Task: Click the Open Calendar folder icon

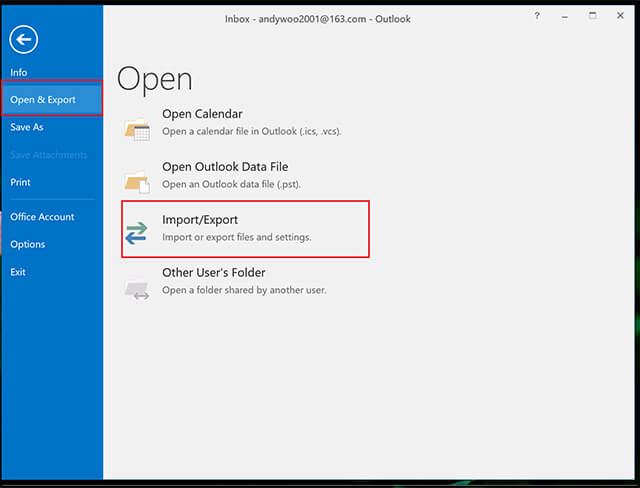Action: coord(138,129)
